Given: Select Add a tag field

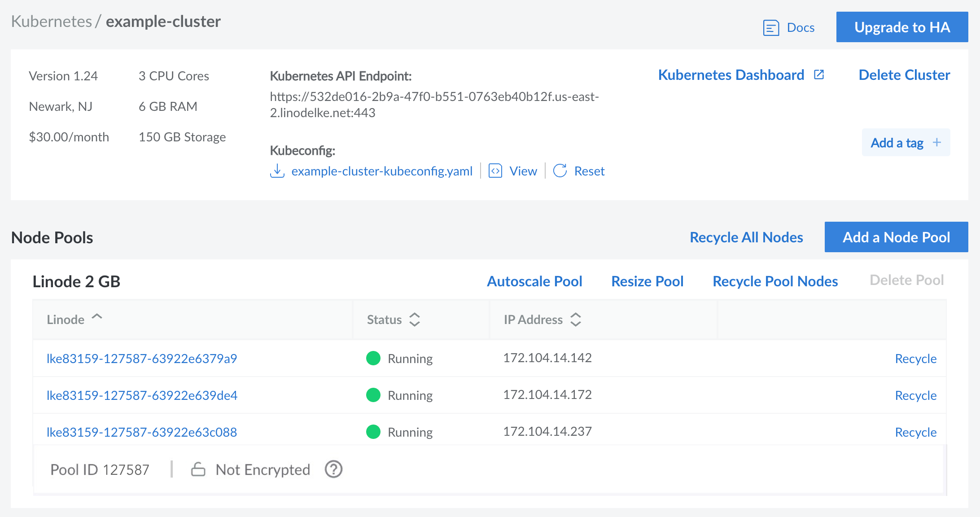Looking at the screenshot, I should (x=905, y=142).
